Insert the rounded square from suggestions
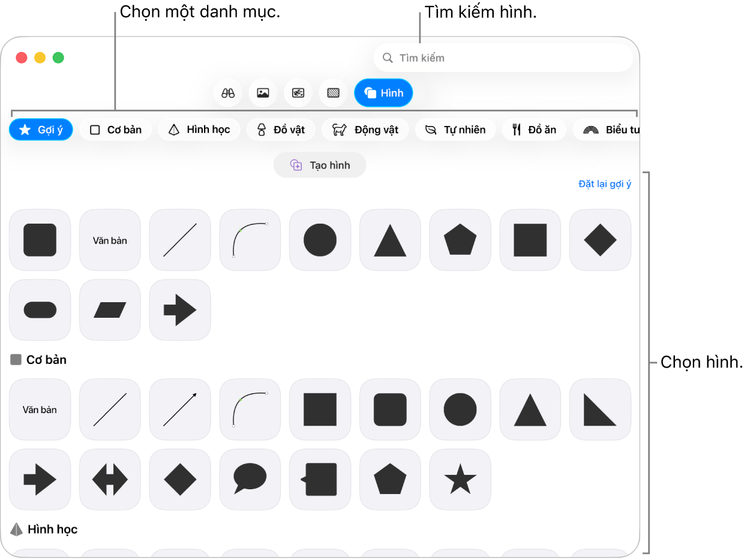The image size is (747, 560). (x=40, y=240)
